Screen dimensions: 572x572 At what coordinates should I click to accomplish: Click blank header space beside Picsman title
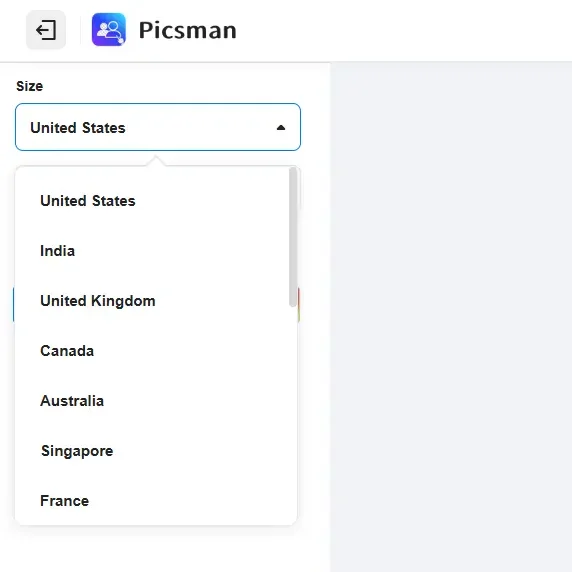click(401, 30)
